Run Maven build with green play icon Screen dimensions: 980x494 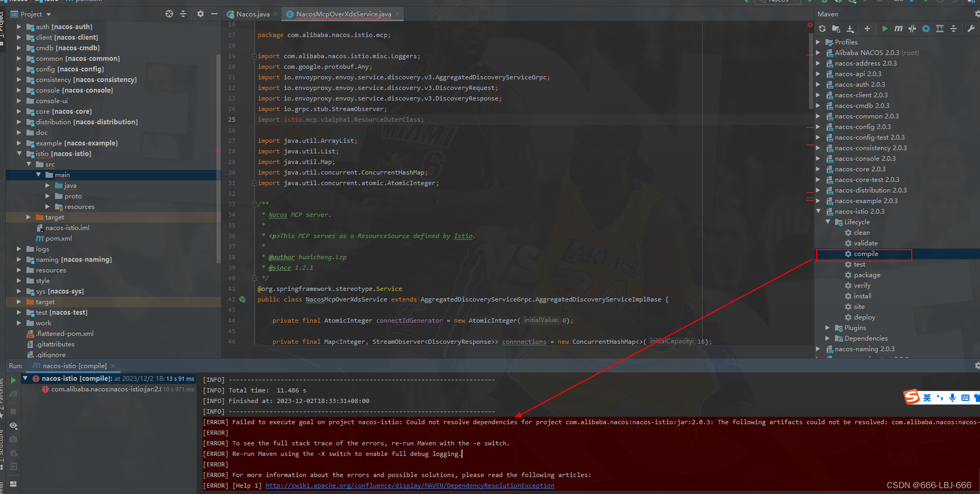pyautogui.click(x=885, y=29)
